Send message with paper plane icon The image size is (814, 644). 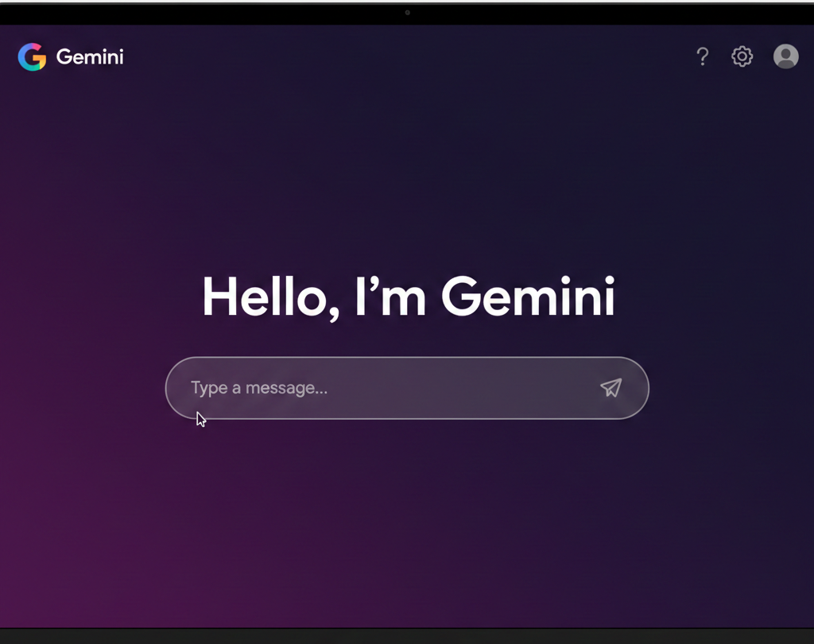pos(610,388)
